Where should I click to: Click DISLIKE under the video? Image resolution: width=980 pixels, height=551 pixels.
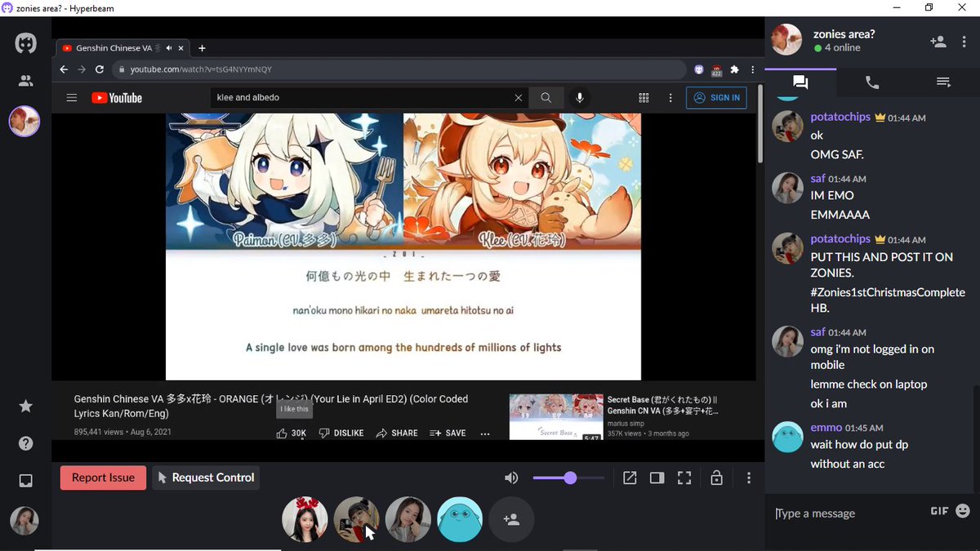coord(341,433)
